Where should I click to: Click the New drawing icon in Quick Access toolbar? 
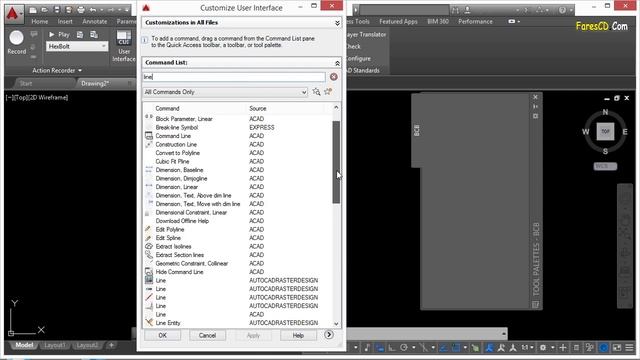tap(33, 10)
